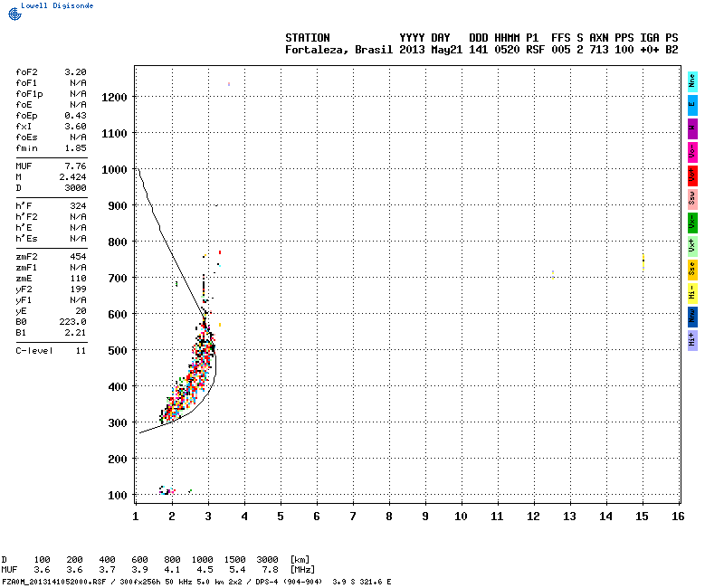Click the date 2013 May21 in header
724x588 pixels.
431,50
